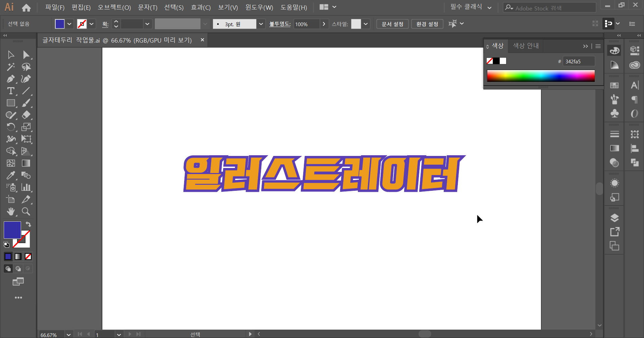Swap fill and stroke colors
The width and height of the screenshot is (644, 338).
click(x=29, y=224)
